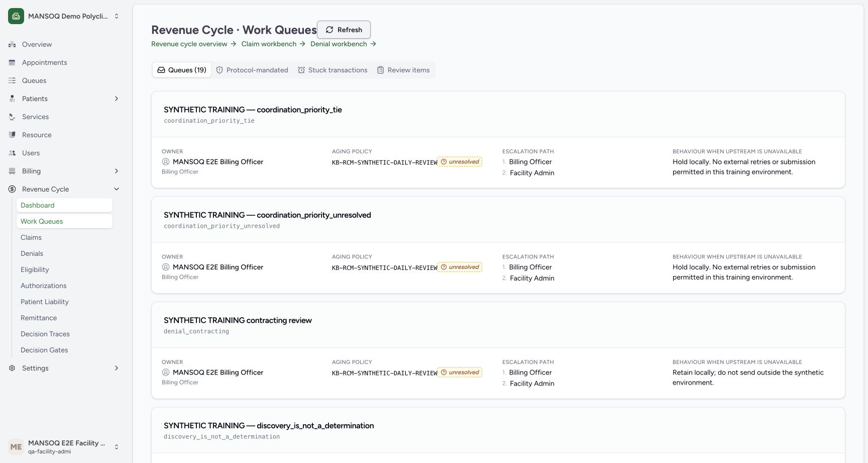Click owner avatar icon in coordination_priority_tie card
This screenshot has width=868, height=463.
166,162
